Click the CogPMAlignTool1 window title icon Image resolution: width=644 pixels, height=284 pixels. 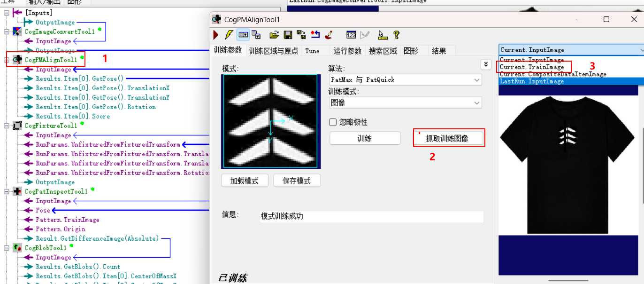216,19
